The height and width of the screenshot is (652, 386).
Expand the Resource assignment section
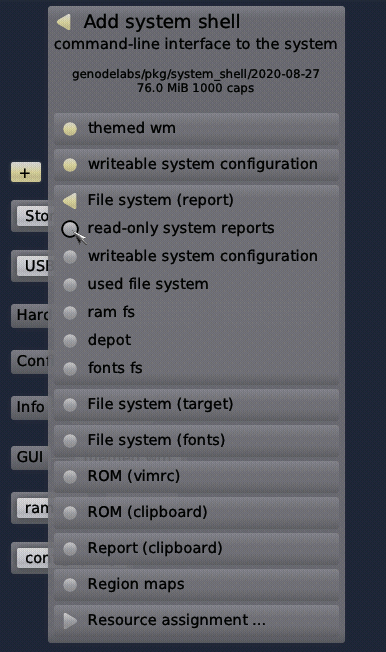196,620
